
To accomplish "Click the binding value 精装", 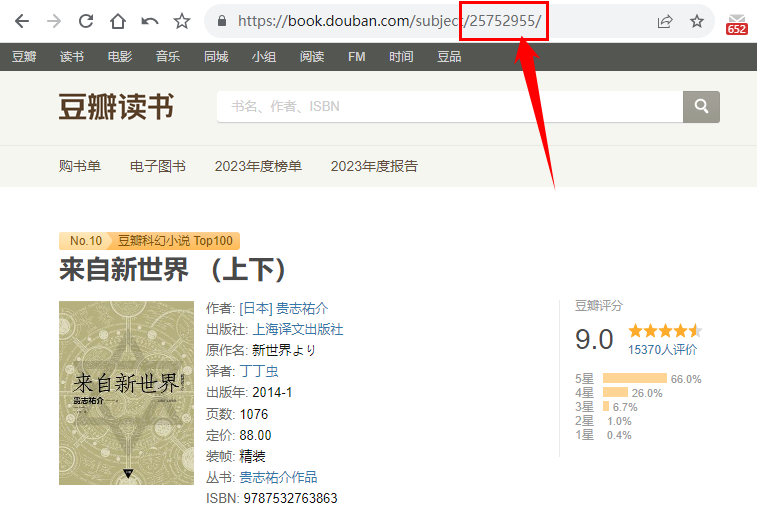I will [252, 456].
